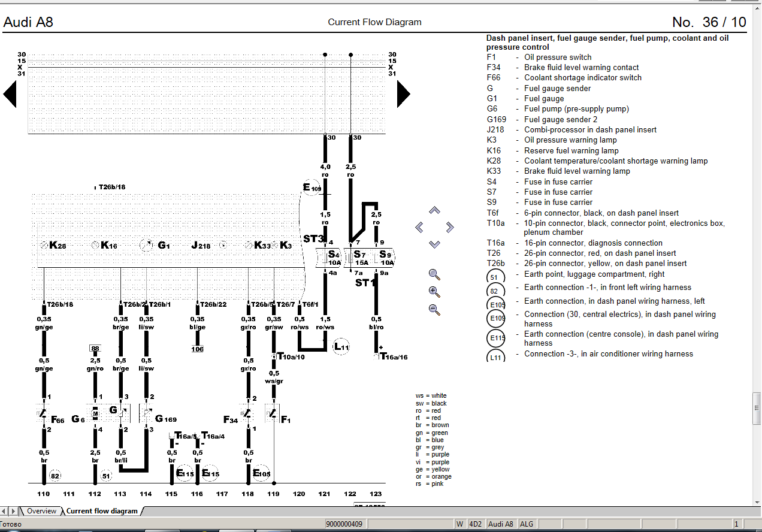Click "Earth point, luggage compartment, right" legend entry

pyautogui.click(x=594, y=274)
